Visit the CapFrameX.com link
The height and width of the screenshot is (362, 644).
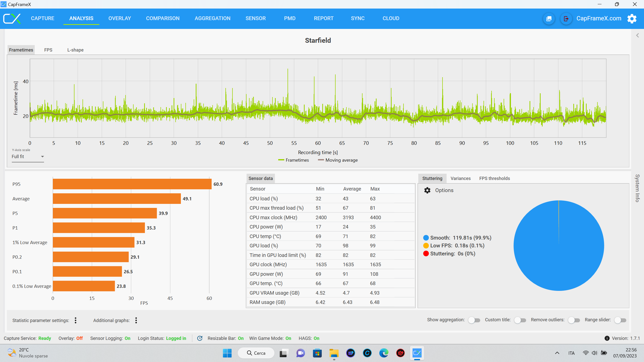pos(599,18)
